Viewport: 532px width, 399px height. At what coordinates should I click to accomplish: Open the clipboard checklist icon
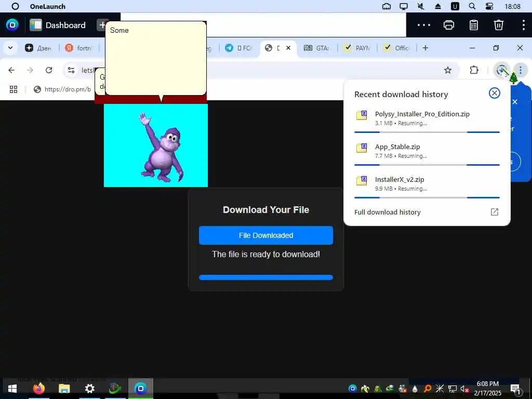point(474,25)
